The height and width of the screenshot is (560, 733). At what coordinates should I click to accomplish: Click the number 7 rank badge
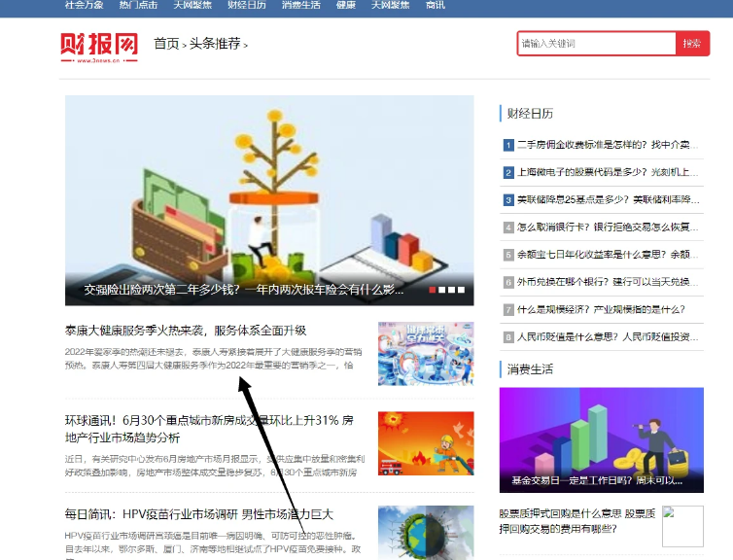click(x=508, y=310)
